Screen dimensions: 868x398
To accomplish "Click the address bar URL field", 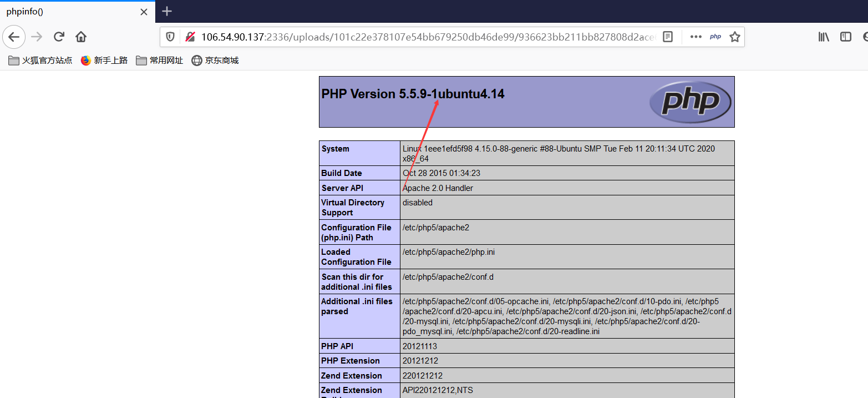I will [428, 37].
